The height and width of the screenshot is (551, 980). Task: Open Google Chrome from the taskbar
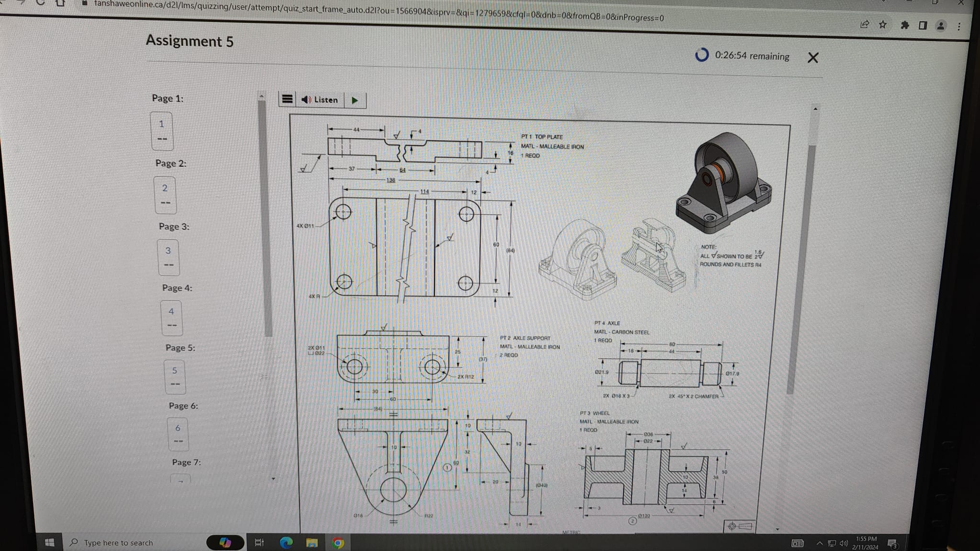[338, 543]
